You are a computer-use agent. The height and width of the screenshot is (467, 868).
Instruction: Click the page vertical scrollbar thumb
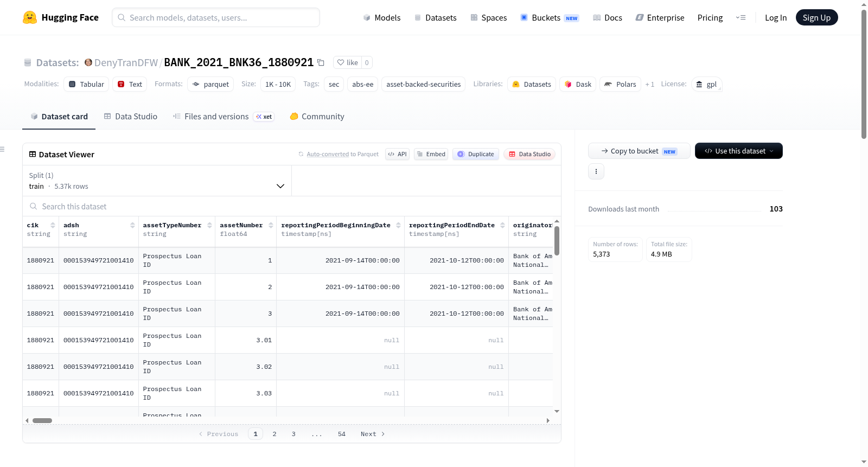point(864,74)
